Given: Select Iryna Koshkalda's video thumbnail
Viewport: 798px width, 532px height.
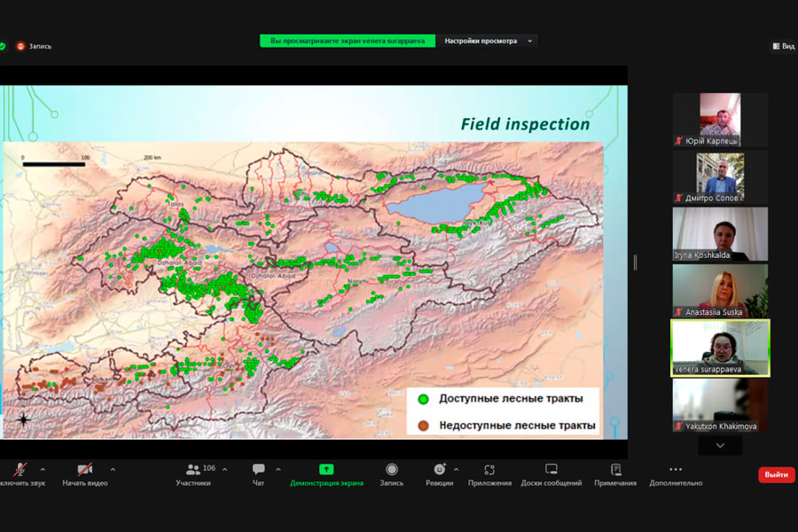Looking at the screenshot, I should (720, 234).
